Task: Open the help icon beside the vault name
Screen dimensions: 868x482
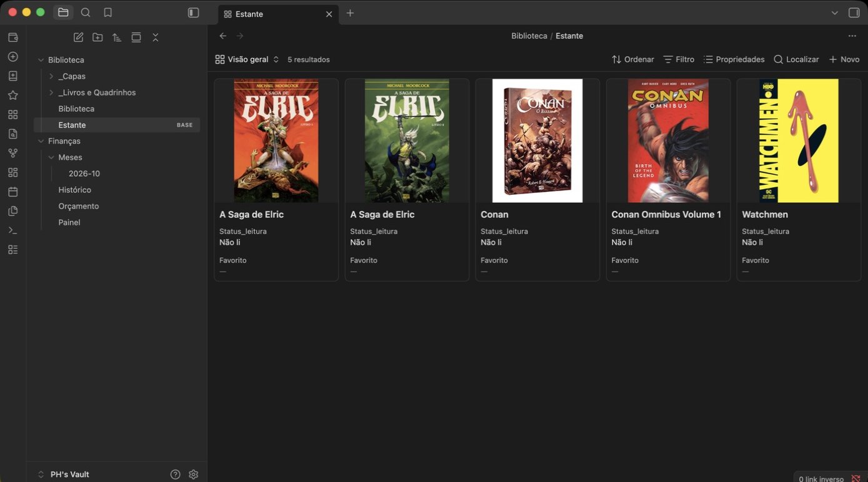Action: [x=175, y=475]
